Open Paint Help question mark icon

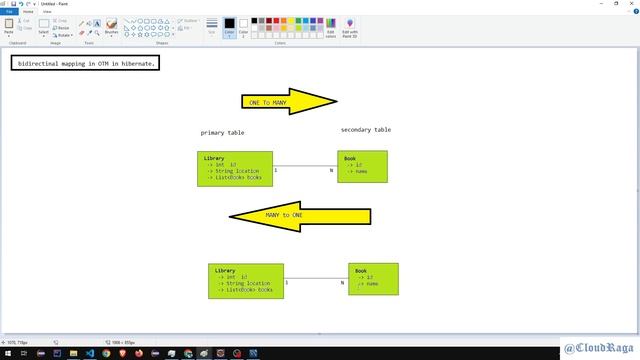pos(636,11)
